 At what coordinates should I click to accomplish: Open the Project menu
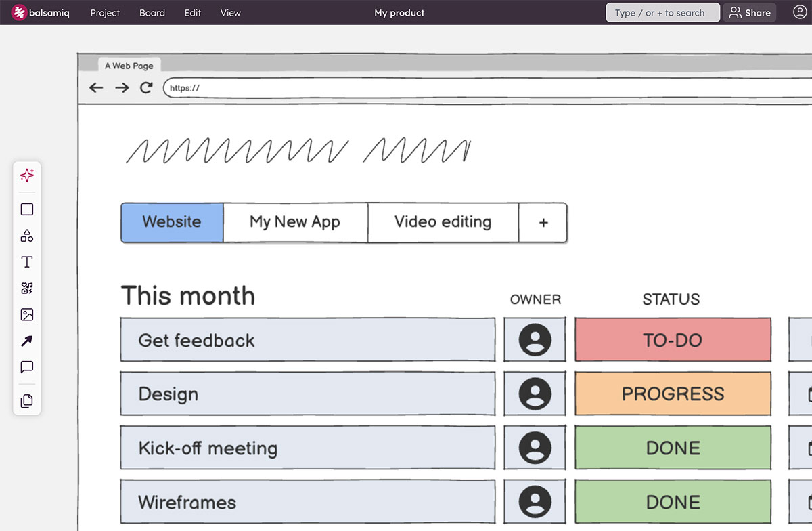105,12
